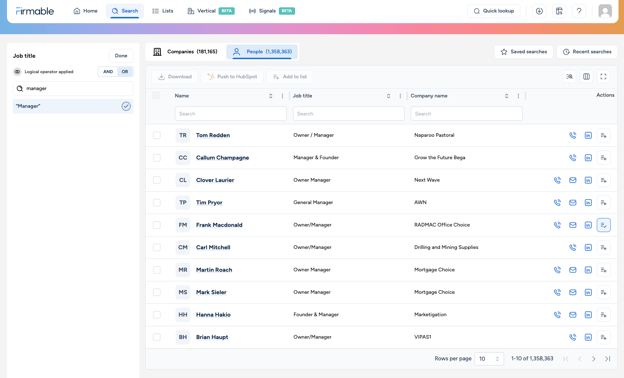Add Mark Sieler to list icon
This screenshot has width=624, height=378.
604,292
